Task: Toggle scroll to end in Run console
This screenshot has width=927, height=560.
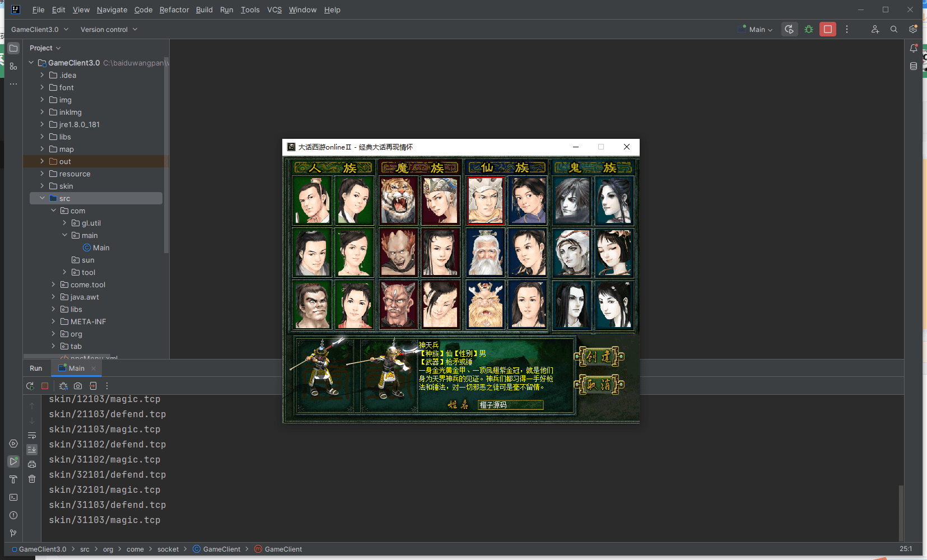Action: tap(32, 449)
